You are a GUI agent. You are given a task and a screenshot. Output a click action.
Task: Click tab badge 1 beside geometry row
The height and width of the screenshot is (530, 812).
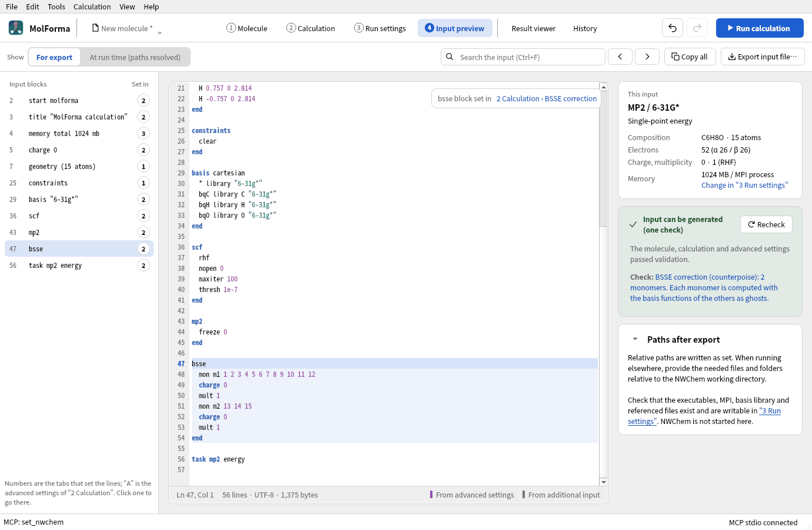point(144,167)
